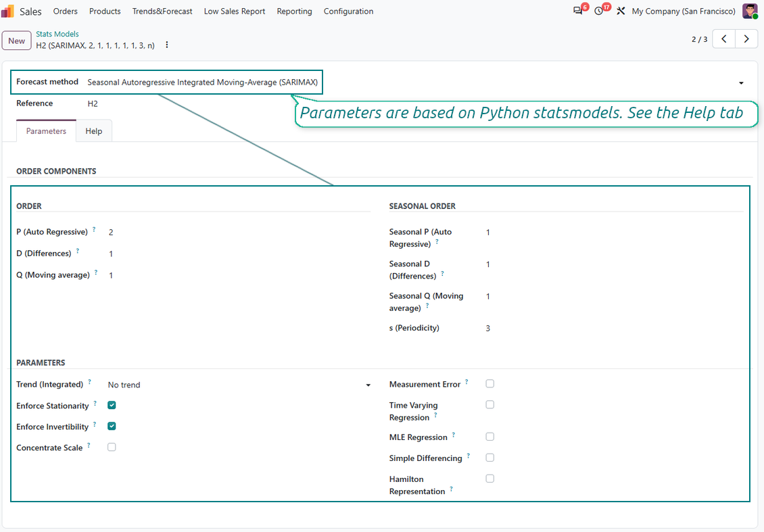
Task: Follow the Stats Models breadcrumb link
Action: pos(57,34)
